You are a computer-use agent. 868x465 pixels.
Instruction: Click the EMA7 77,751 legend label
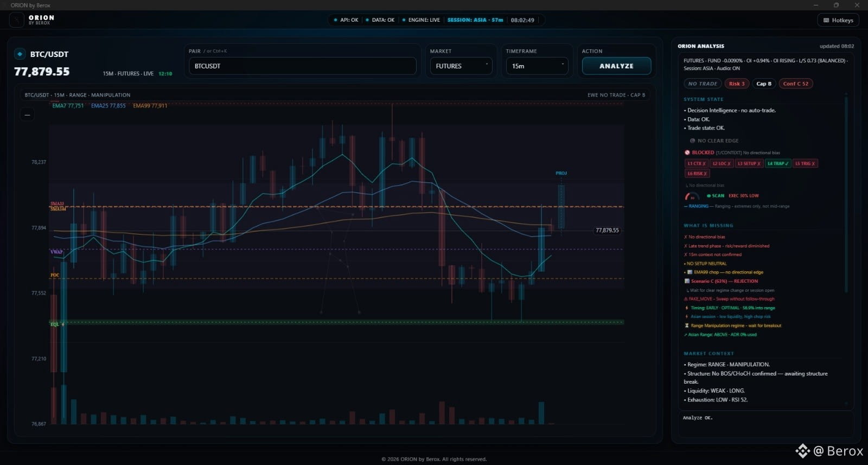[68, 106]
